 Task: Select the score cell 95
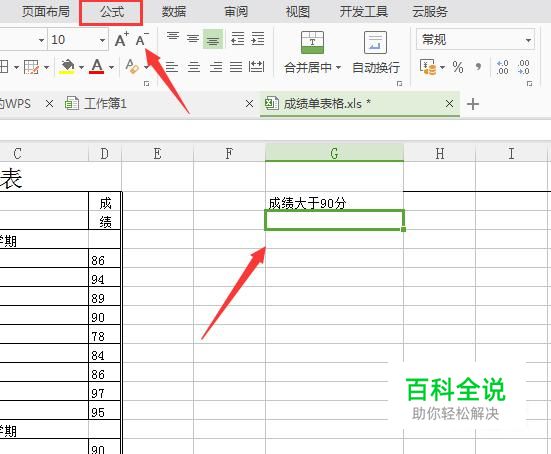104,410
